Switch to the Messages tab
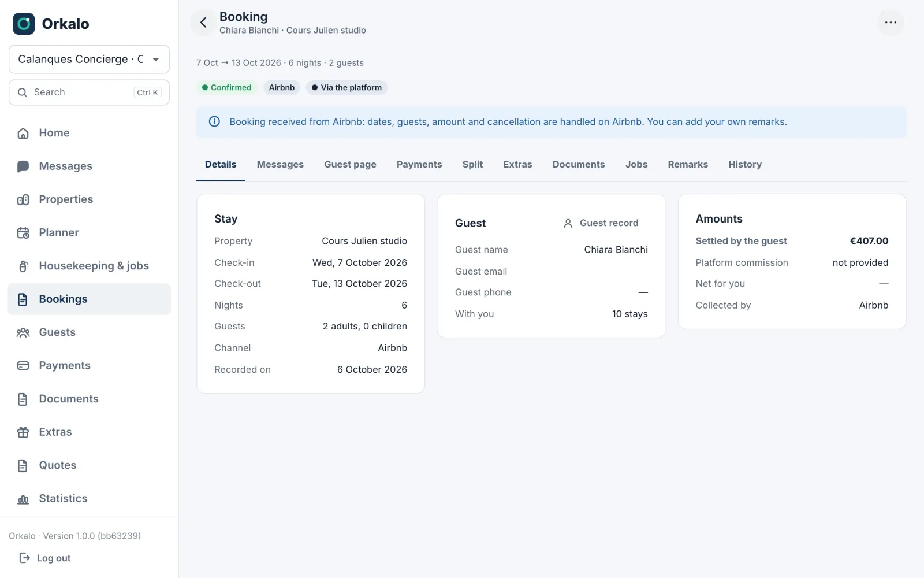 click(280, 165)
